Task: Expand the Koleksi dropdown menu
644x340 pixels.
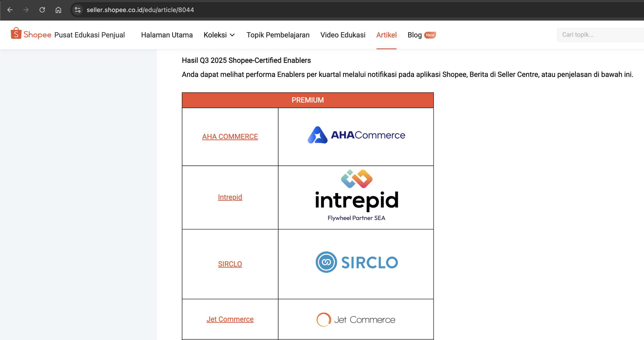Action: coord(219,35)
